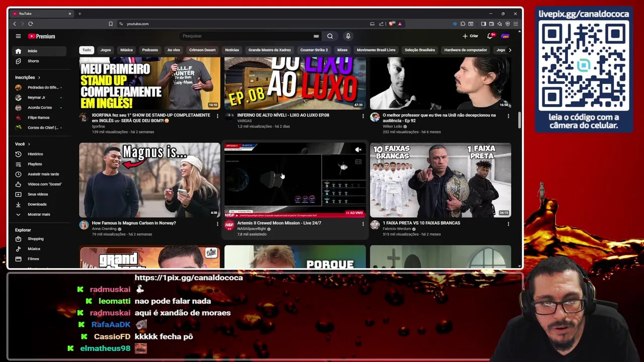Open the Magnus Carlsen video thumbnail
The image size is (644, 362).
click(x=149, y=180)
